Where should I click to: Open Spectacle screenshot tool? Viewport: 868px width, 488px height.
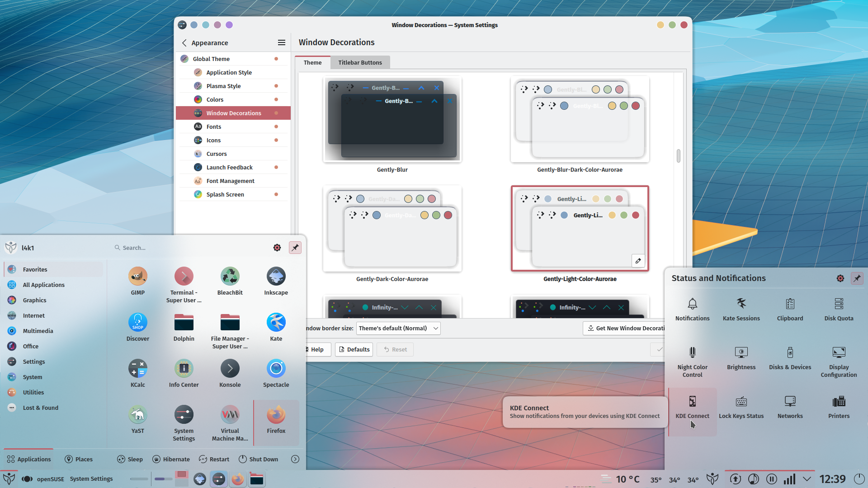click(x=276, y=373)
